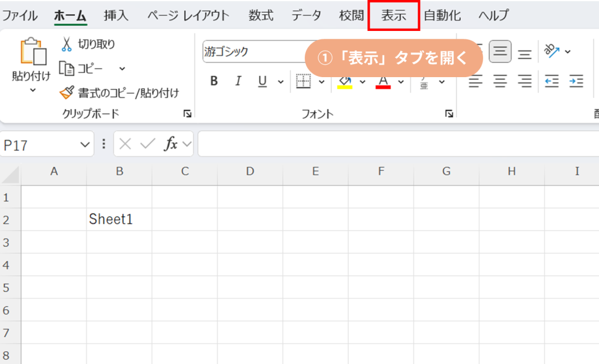Toggle middle vertical alignment button
Image resolution: width=599 pixels, height=364 pixels.
(500, 53)
